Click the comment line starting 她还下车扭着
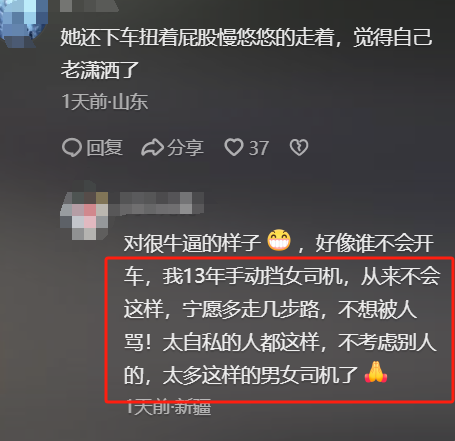The image size is (455, 441). 246,37
